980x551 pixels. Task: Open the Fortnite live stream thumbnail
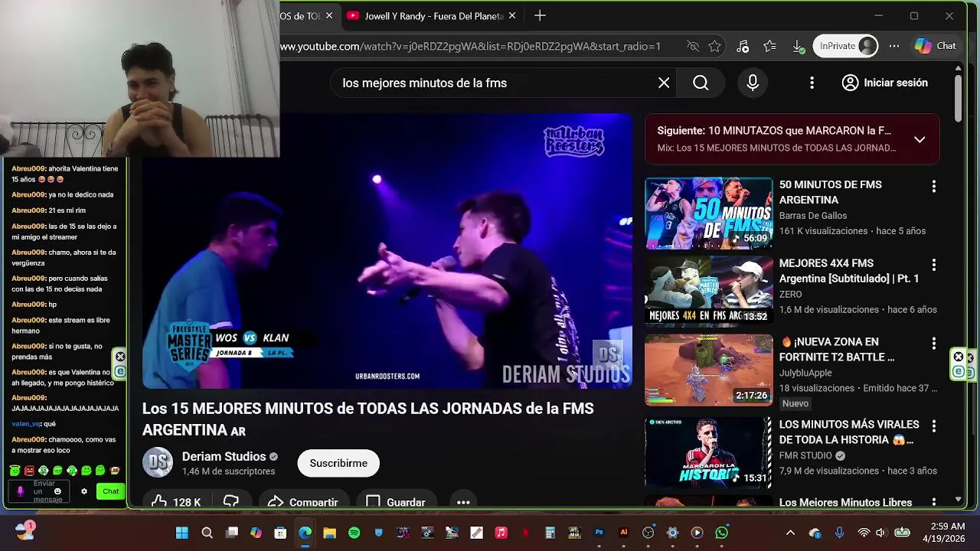click(x=709, y=370)
